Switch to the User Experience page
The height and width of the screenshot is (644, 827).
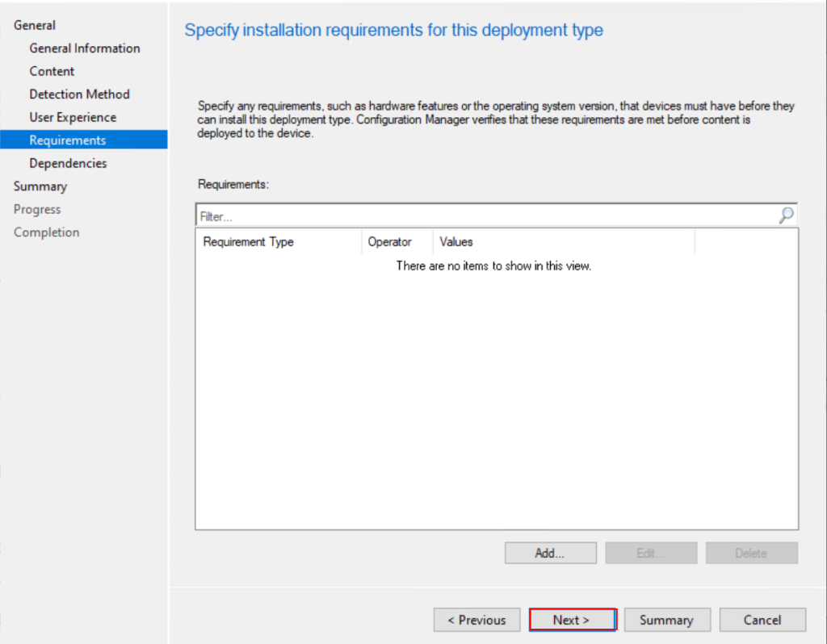(x=73, y=117)
